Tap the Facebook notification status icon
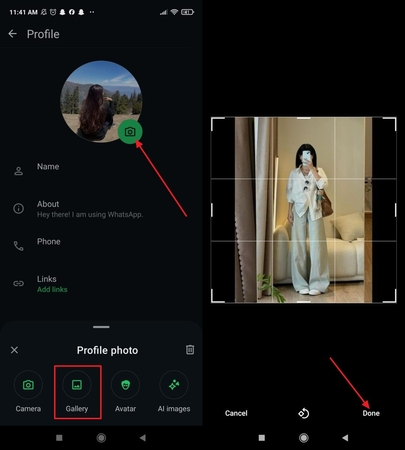 coord(72,12)
